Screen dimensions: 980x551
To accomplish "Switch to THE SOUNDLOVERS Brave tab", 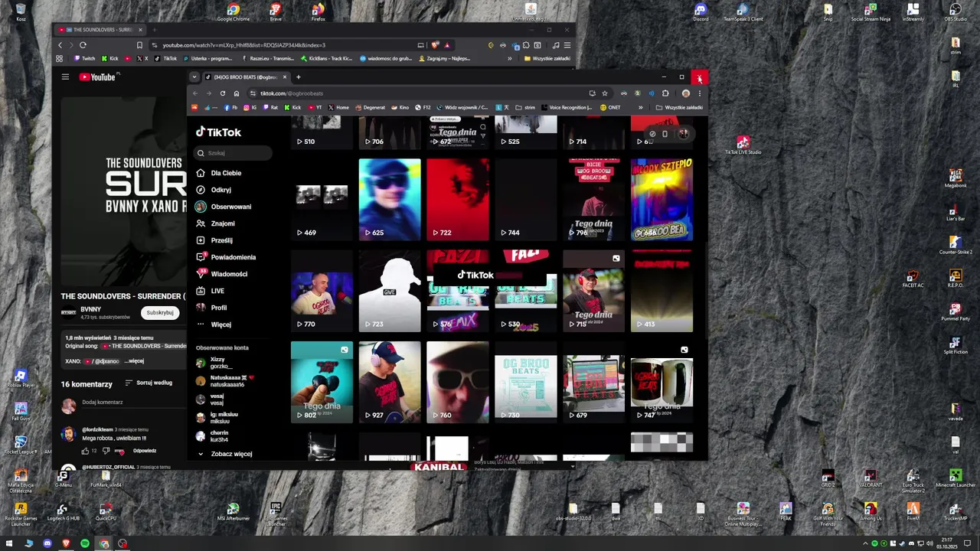I will pyautogui.click(x=100, y=30).
